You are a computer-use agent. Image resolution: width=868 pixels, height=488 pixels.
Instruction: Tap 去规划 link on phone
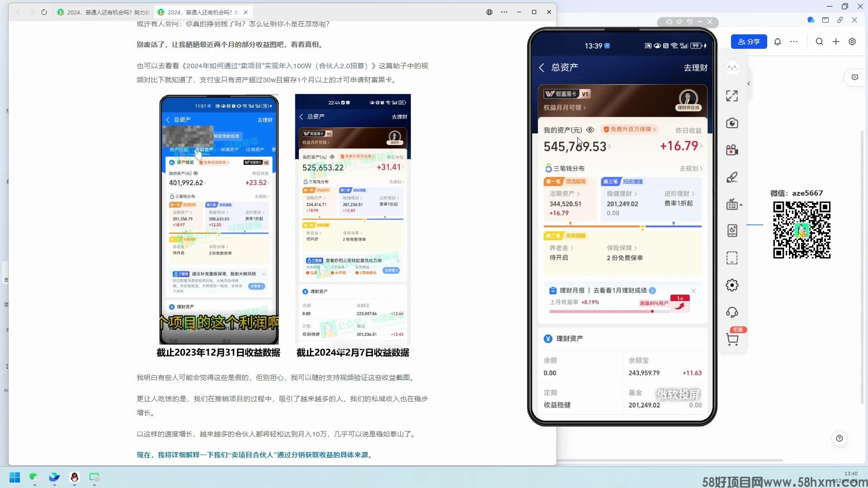point(691,169)
